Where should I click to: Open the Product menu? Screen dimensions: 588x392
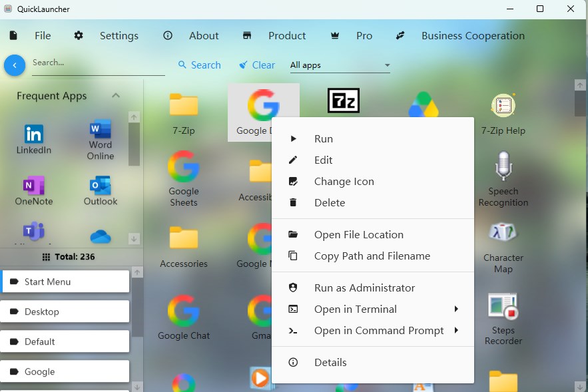click(x=287, y=35)
